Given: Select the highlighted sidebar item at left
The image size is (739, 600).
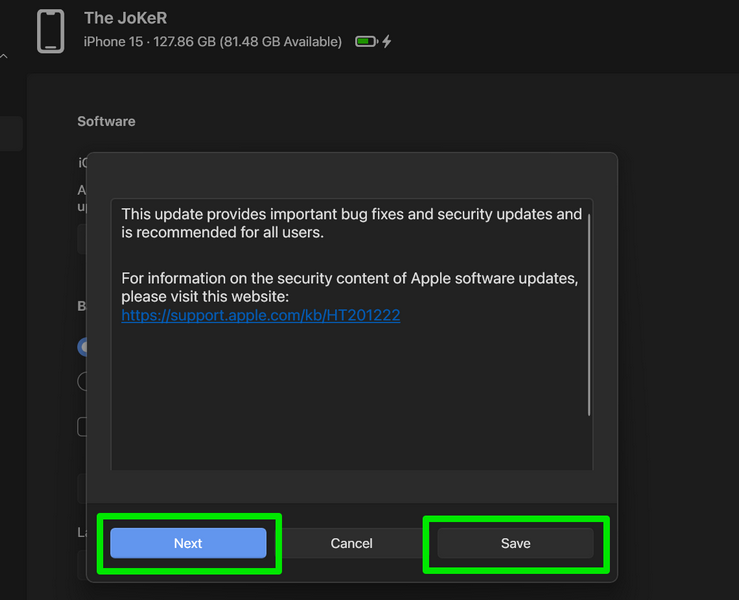Looking at the screenshot, I should coord(10,133).
